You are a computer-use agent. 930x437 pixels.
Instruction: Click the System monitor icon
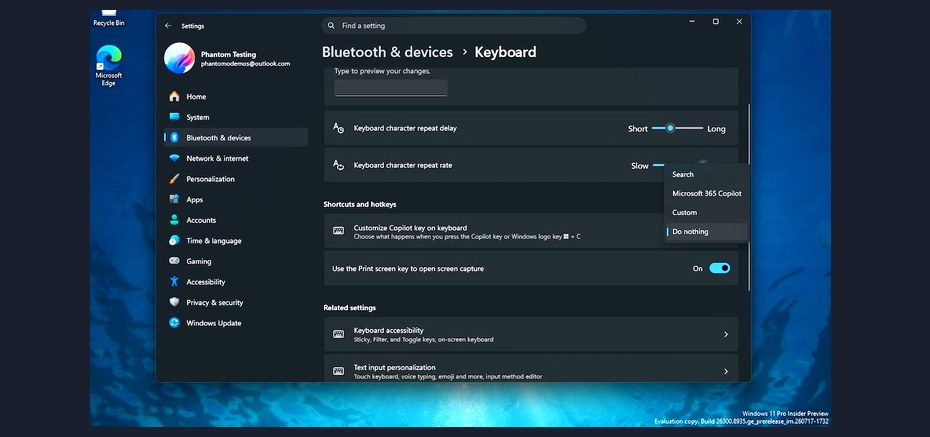174,117
